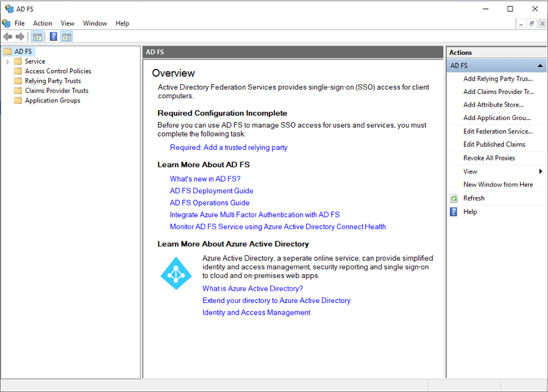Open the Window menu

(94, 23)
